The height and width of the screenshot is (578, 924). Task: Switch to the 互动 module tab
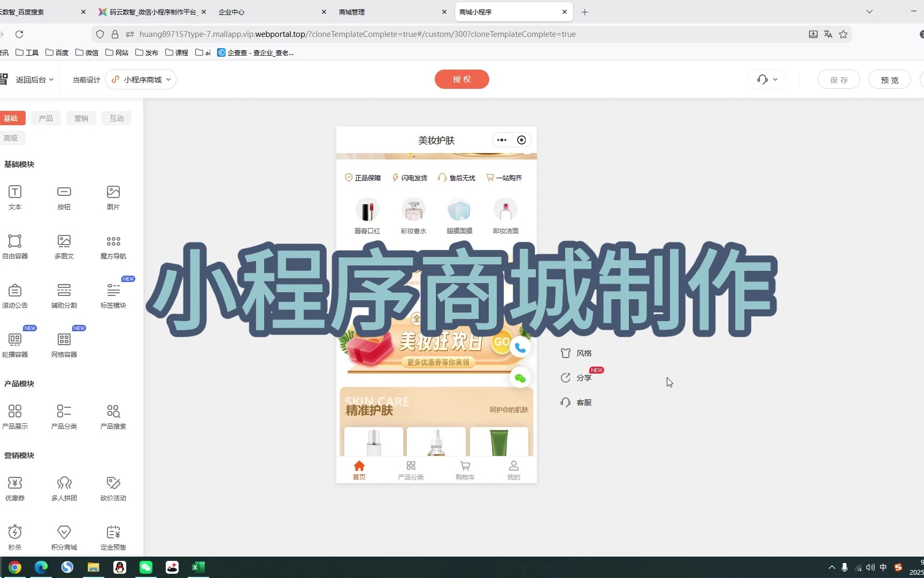pos(117,118)
